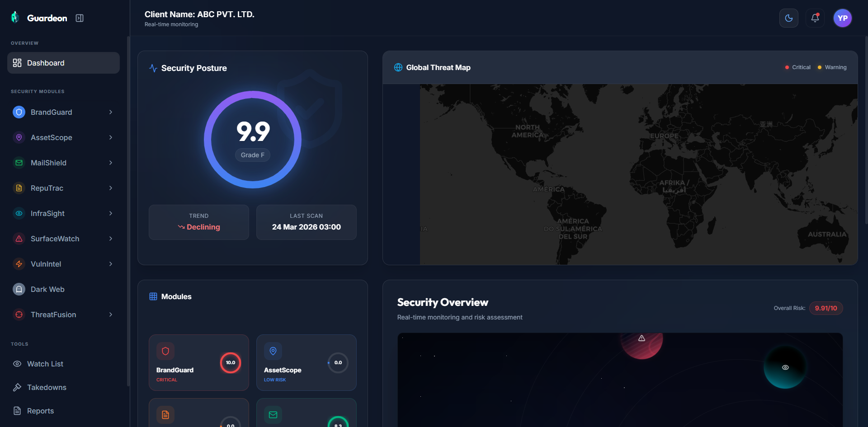Open the YP user avatar menu
The image size is (868, 427).
pyautogui.click(x=843, y=18)
